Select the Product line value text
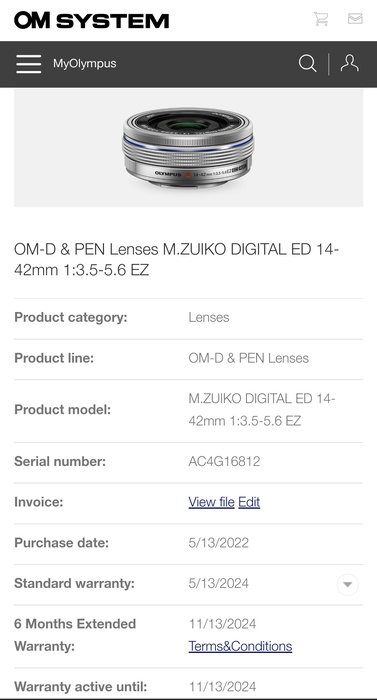Viewport: 377px width, 700px height. click(x=248, y=358)
